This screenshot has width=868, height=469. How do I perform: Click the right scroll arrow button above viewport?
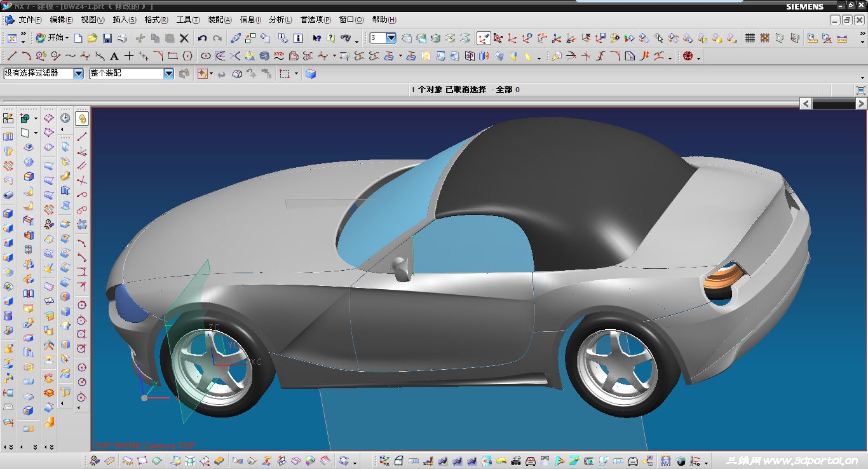[862, 104]
